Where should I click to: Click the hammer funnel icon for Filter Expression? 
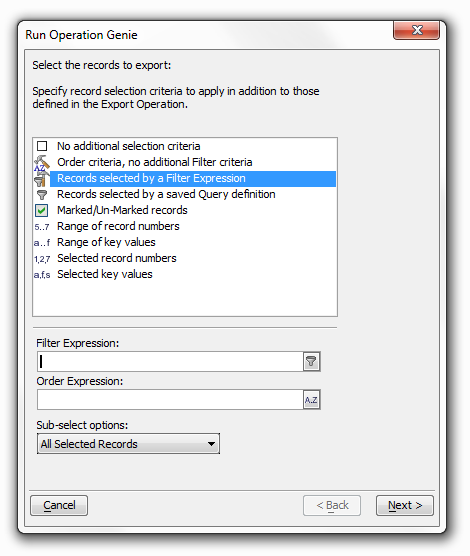(42, 179)
